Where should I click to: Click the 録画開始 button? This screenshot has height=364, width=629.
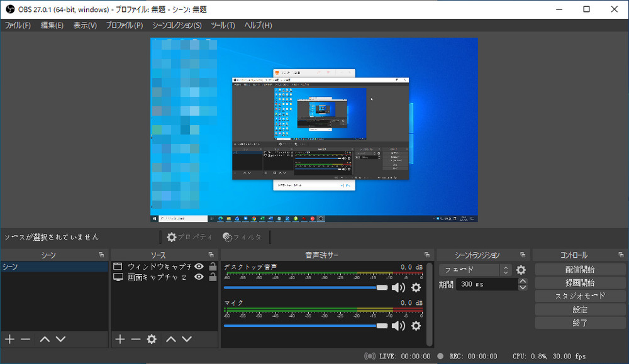coord(580,283)
